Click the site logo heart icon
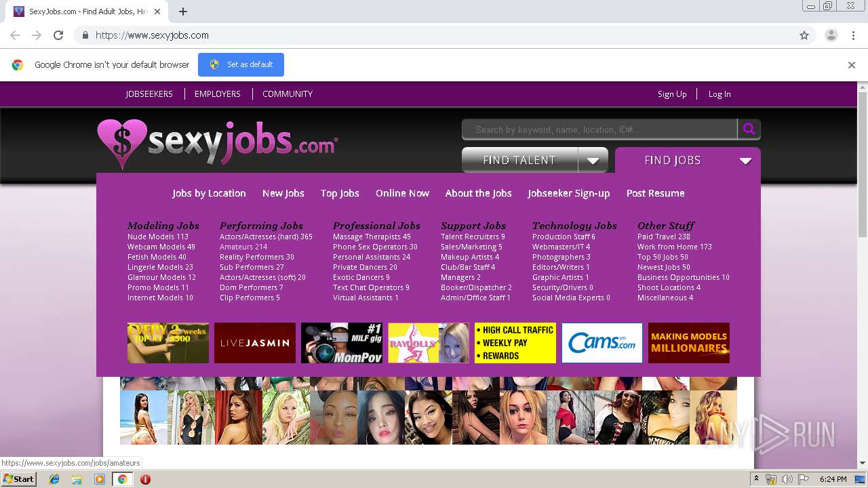 [121, 144]
